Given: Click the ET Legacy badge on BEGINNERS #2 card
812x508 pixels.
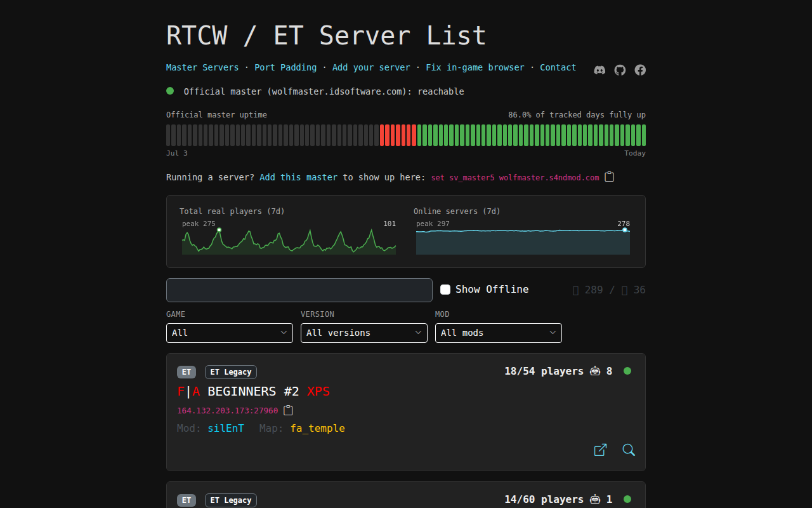Looking at the screenshot, I should [x=231, y=372].
